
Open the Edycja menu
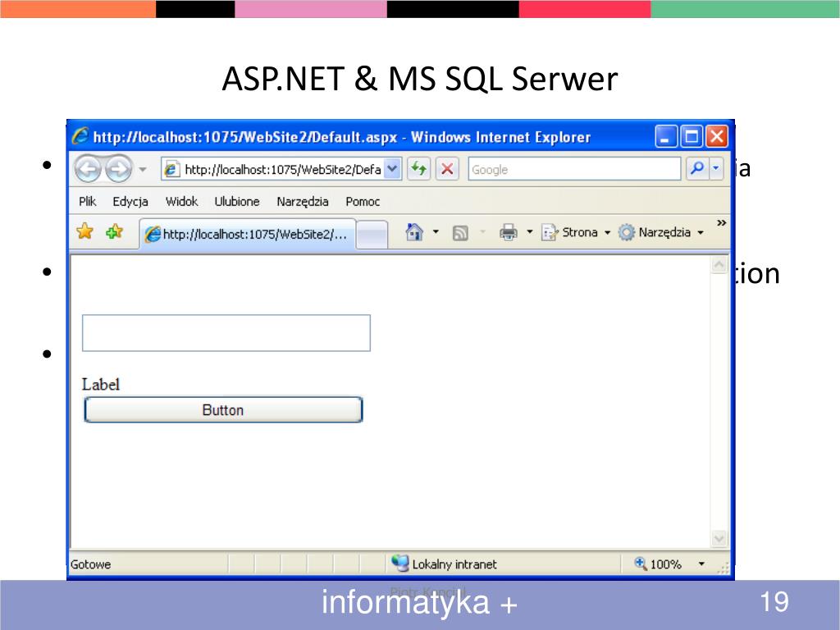pos(130,202)
